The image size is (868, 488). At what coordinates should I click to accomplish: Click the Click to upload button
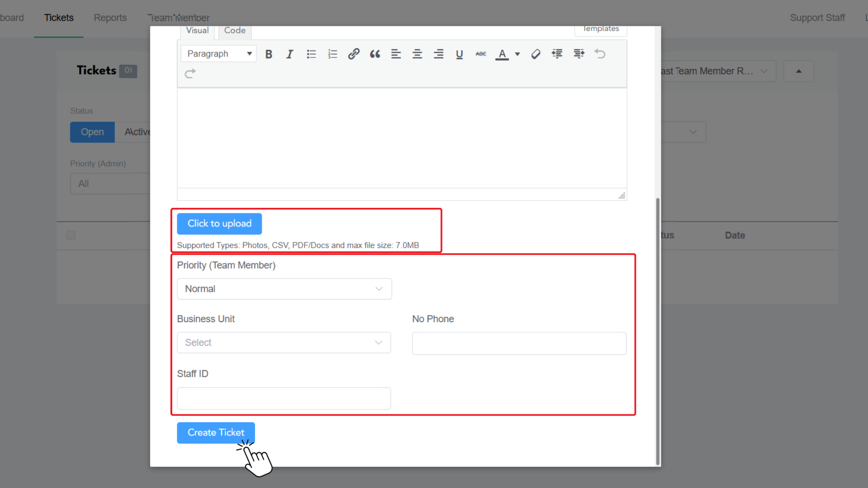[219, 224]
